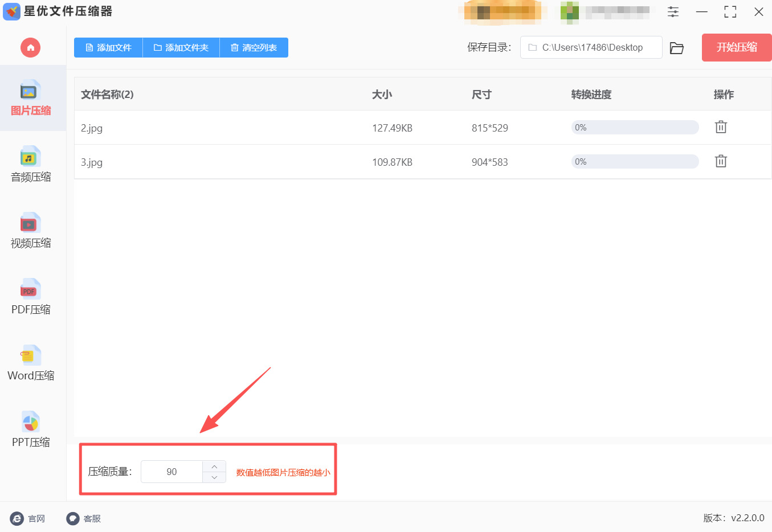Decrease compression quality with down arrow
Viewport: 772px width, 532px height.
click(214, 477)
